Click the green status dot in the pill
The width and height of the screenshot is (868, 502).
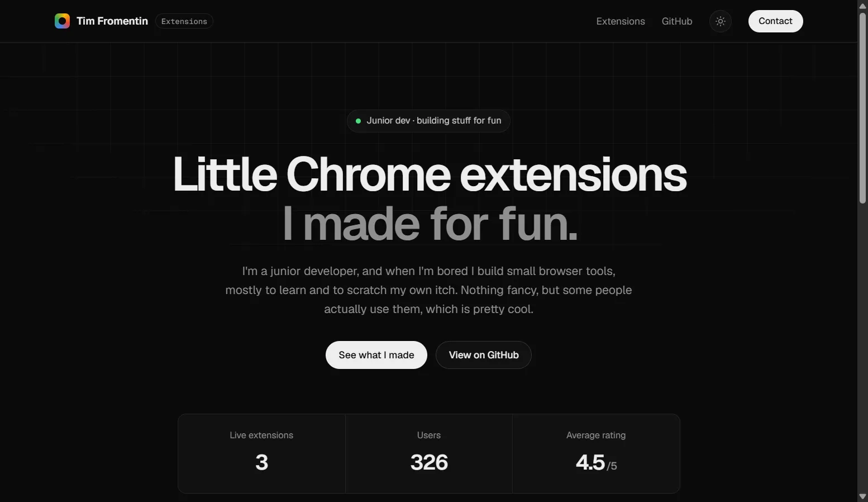358,121
